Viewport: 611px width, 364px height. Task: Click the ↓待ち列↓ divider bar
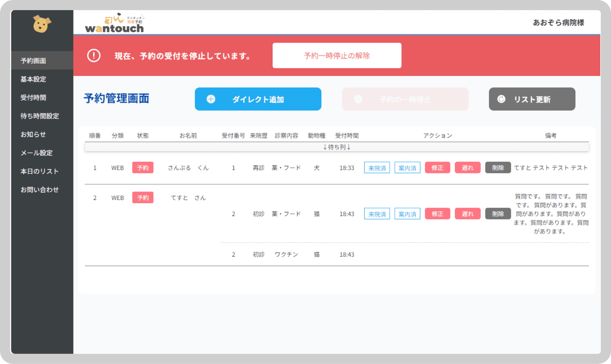tap(337, 147)
